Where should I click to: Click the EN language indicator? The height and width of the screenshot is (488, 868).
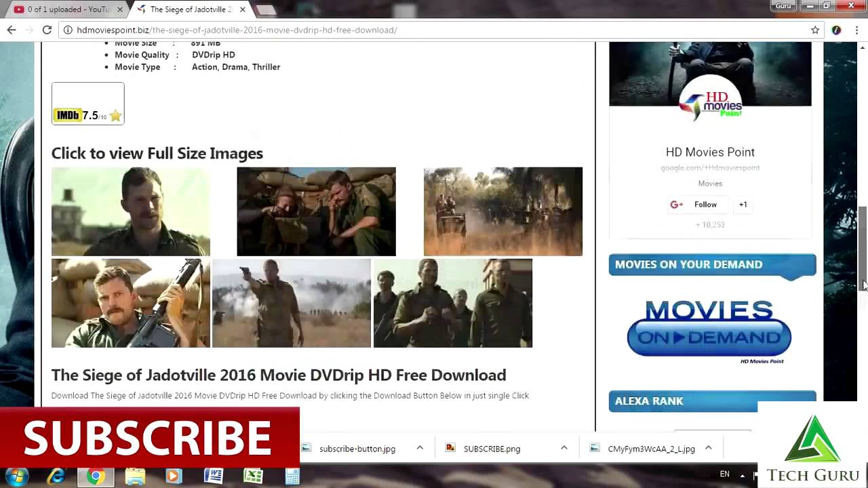click(x=725, y=474)
